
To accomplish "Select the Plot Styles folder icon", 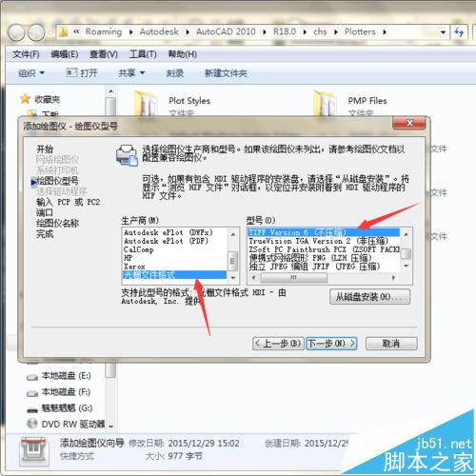I will point(146,104).
